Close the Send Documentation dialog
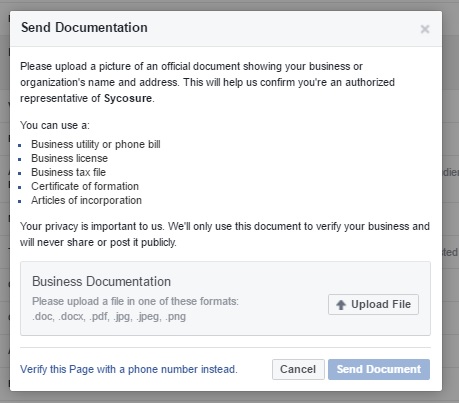The width and height of the screenshot is (459, 403). coord(425,29)
